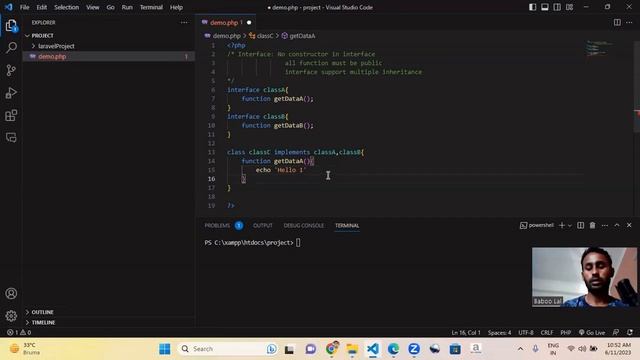The height and width of the screenshot is (360, 640).
Task: Open the Extensions view
Action: (x=11, y=115)
